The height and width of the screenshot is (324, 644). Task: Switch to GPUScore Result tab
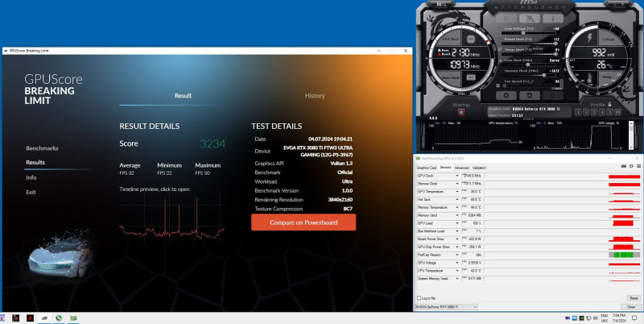click(x=183, y=96)
